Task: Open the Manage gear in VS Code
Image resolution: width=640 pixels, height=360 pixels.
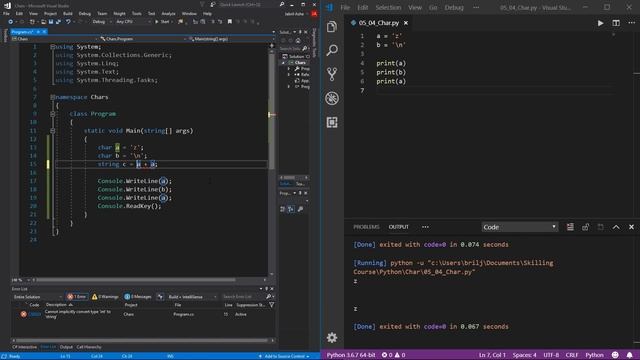Action: tap(332, 338)
